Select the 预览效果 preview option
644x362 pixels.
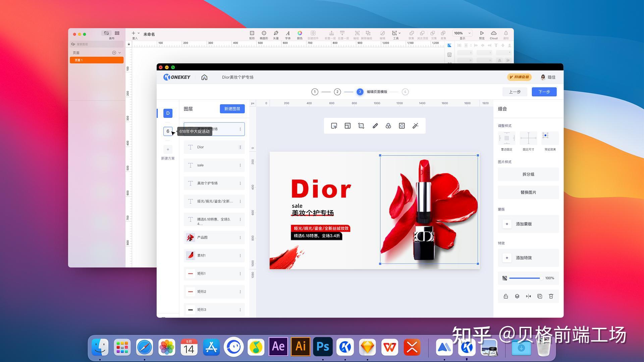point(550,138)
